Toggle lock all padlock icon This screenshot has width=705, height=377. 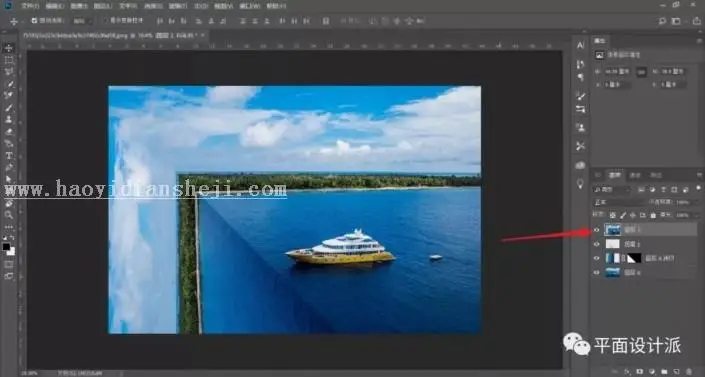tap(653, 215)
